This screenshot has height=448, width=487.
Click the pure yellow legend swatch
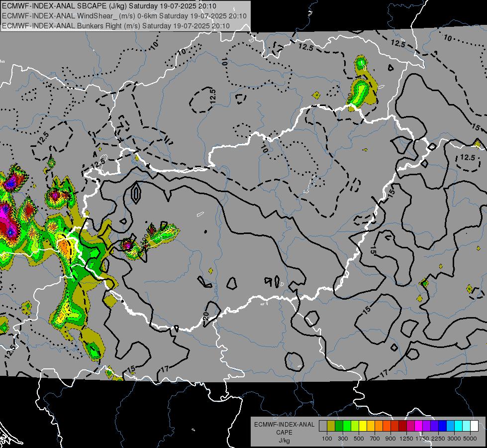tap(363, 426)
